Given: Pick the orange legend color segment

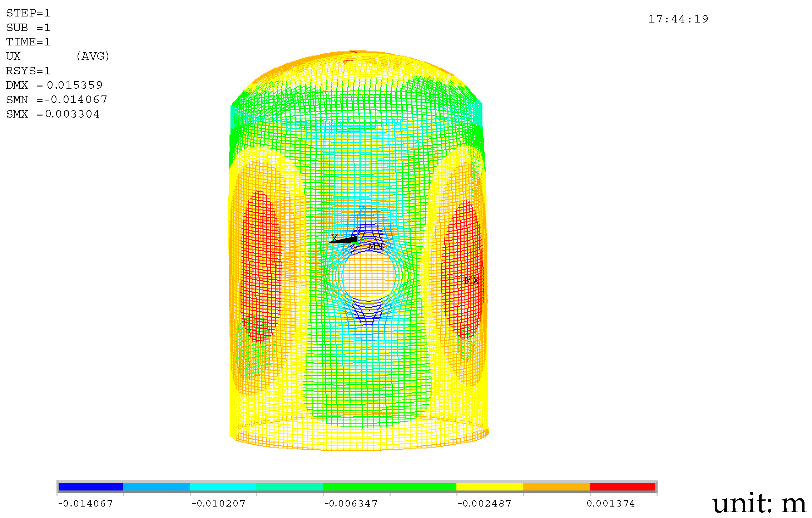Looking at the screenshot, I should point(556,487).
